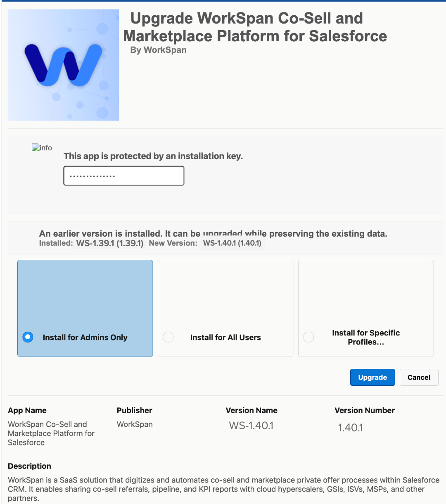446x504 pixels.
Task: Click the 'Description' heading
Action: click(29, 466)
